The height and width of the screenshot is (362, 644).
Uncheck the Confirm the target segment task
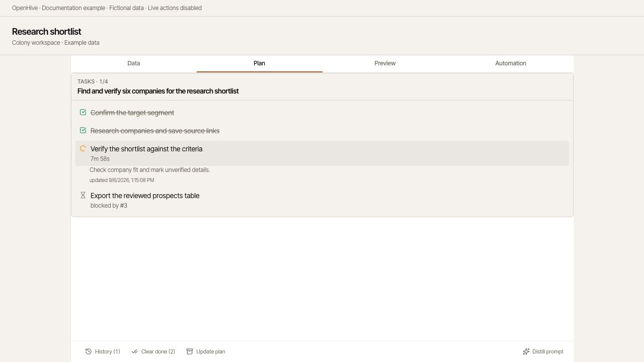(83, 113)
